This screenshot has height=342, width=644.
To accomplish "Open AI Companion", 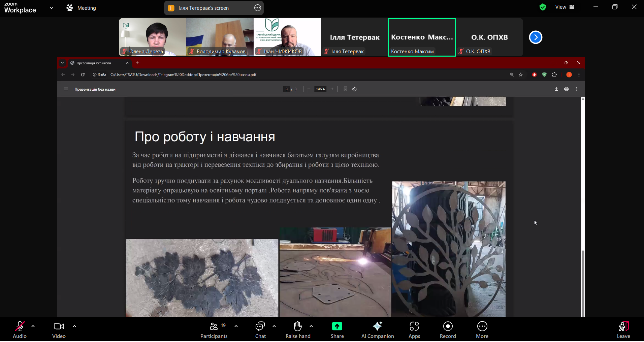I will point(377,330).
